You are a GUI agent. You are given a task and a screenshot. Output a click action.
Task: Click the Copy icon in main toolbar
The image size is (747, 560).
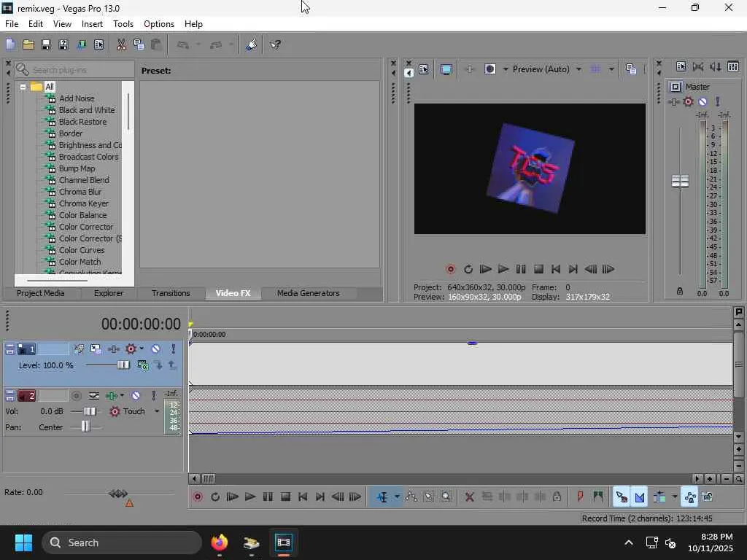139,44
